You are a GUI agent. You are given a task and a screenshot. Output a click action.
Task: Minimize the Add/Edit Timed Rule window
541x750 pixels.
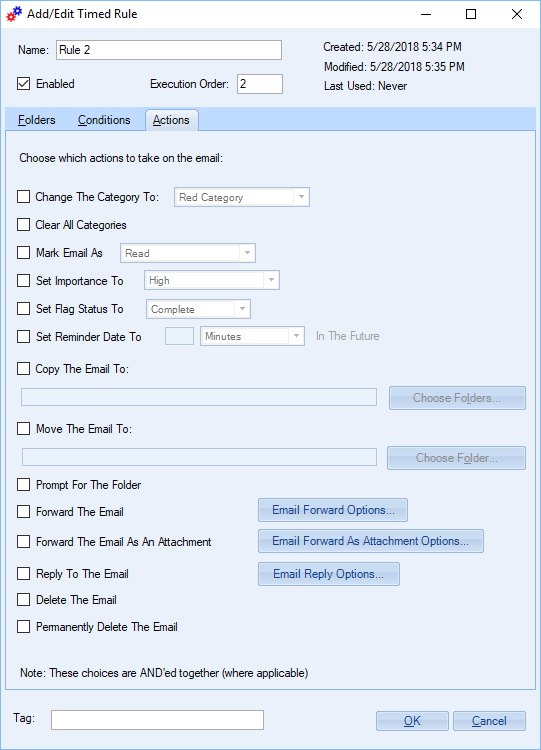coord(426,14)
